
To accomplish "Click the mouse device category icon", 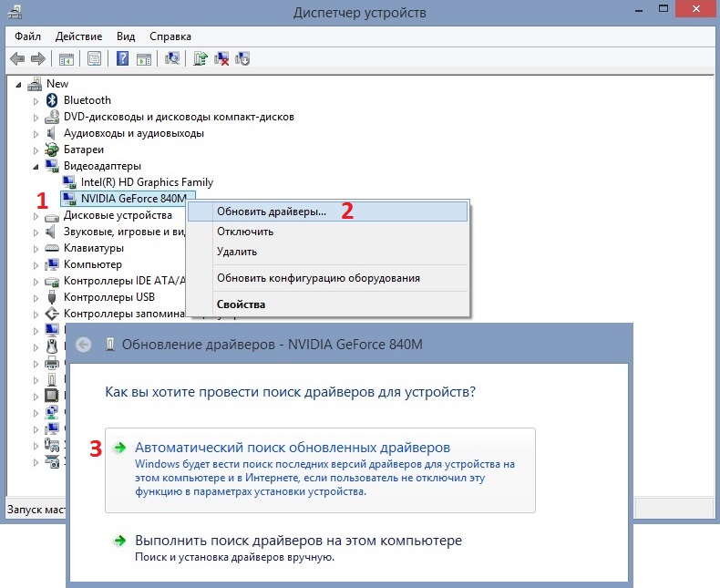I will click(52, 346).
